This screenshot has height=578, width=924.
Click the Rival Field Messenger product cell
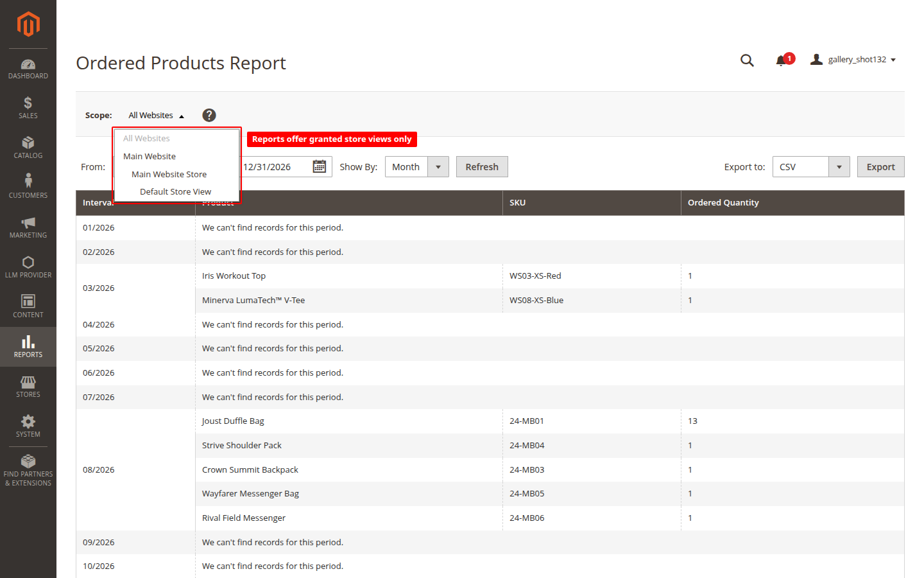coord(349,518)
